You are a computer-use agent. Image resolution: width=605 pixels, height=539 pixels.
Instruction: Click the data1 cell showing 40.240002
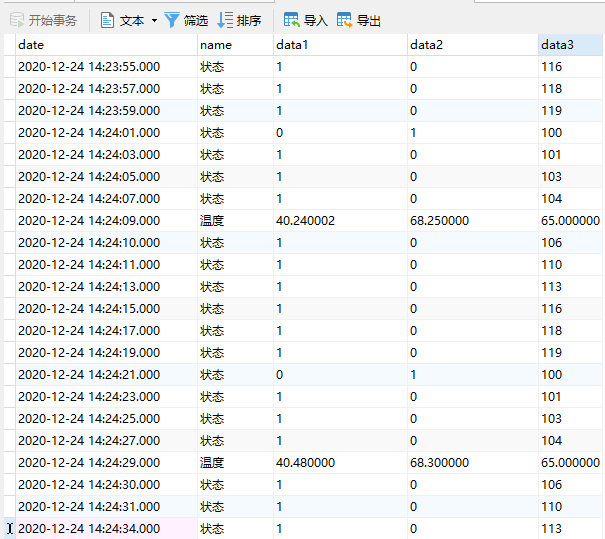pos(305,221)
